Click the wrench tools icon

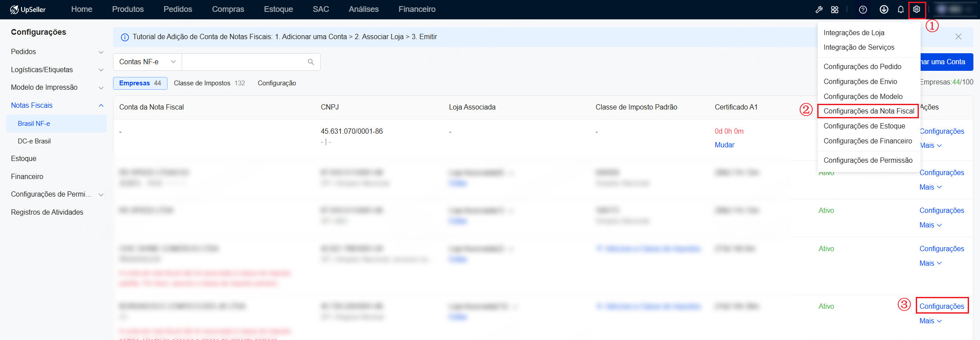click(819, 10)
